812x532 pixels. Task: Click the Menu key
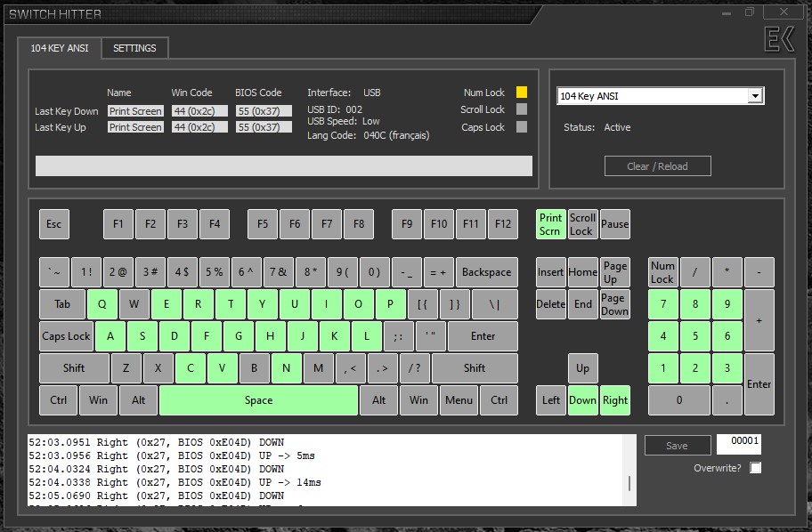point(459,400)
